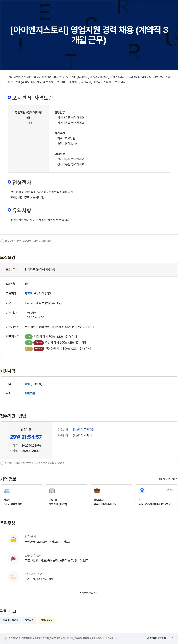Click the 회사 내규에 따름 salary text
Screen dimensions: 178x644
tap(43, 303)
